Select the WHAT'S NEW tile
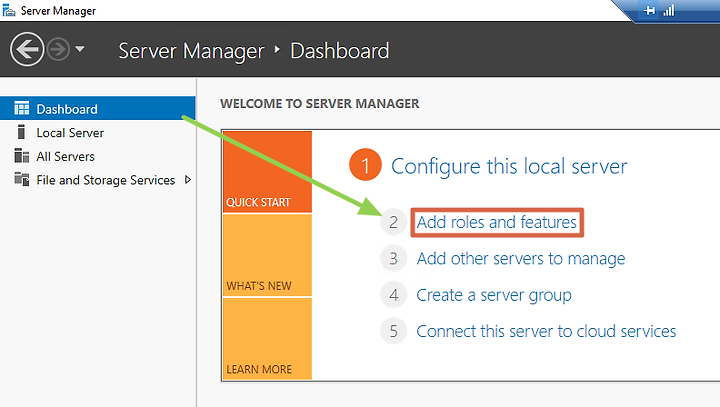This screenshot has width=720, height=407. [267, 255]
